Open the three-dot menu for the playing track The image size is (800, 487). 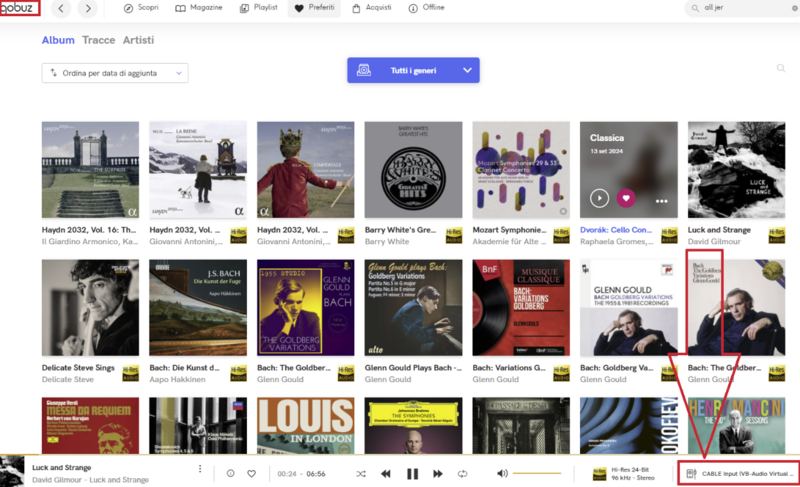point(200,468)
